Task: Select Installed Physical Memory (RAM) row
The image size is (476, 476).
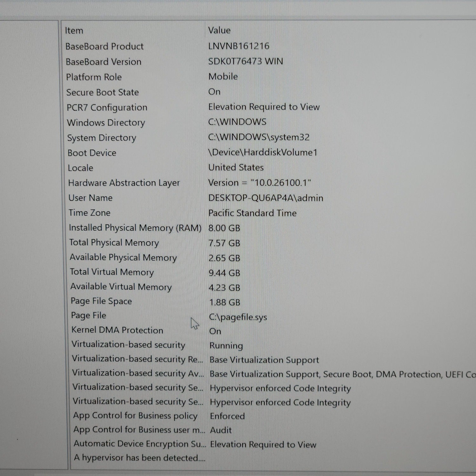Action: pyautogui.click(x=135, y=228)
